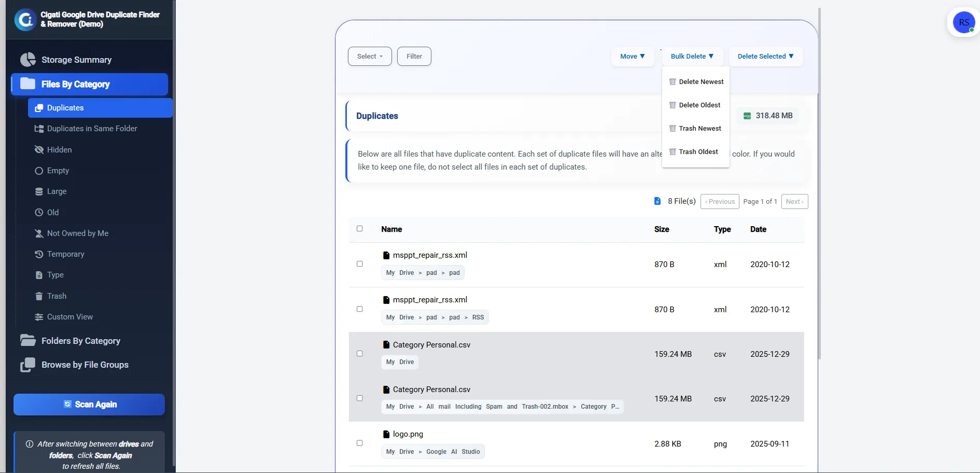Click the Scan Again button
The height and width of the screenshot is (473, 980).
coord(89,405)
